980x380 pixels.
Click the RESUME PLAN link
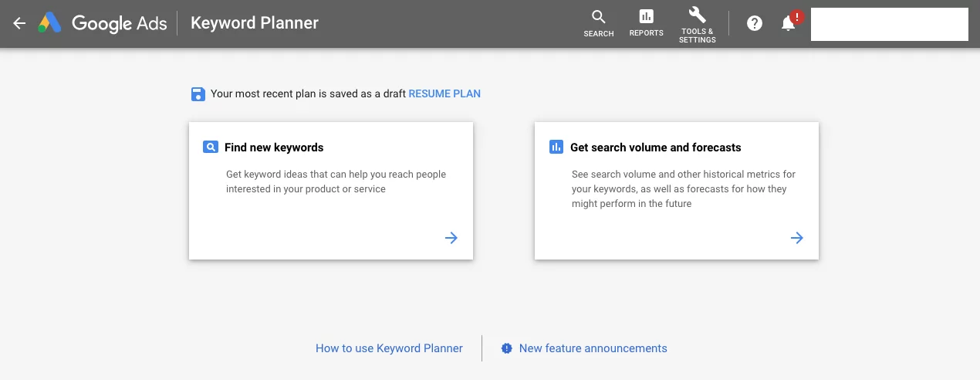click(444, 93)
